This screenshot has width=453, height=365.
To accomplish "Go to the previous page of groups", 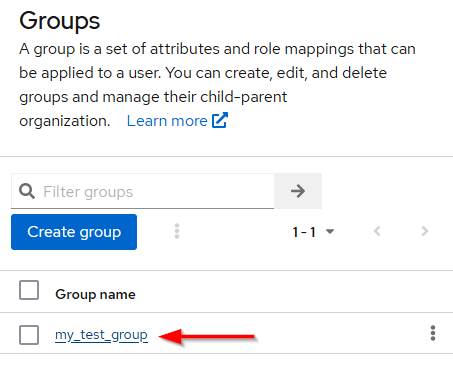I will pos(377,231).
